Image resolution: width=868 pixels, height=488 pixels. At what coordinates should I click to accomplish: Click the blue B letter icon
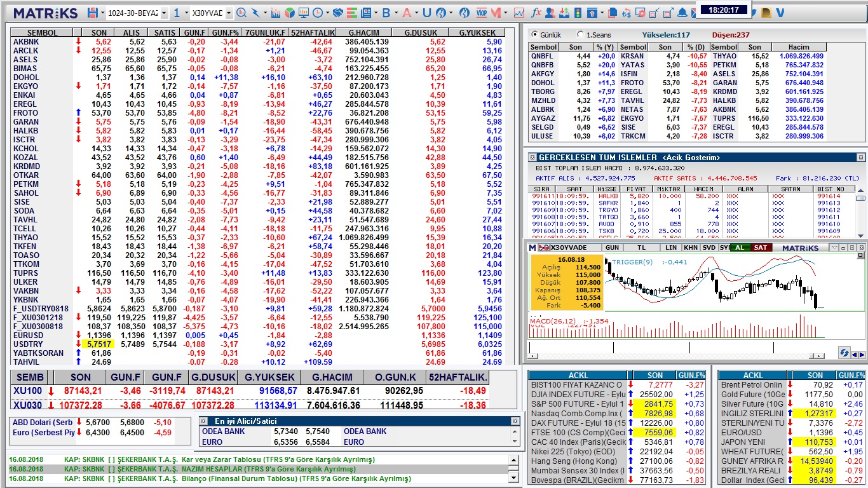point(386,13)
